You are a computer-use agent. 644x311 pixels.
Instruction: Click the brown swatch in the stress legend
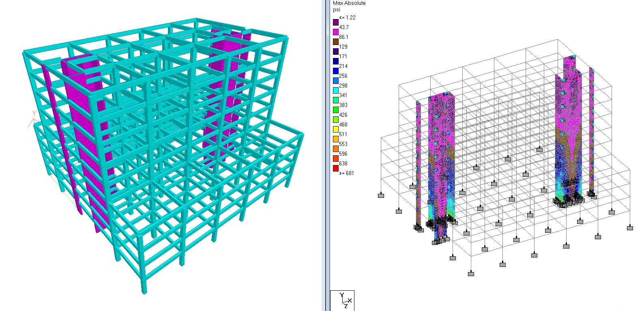coord(336,41)
